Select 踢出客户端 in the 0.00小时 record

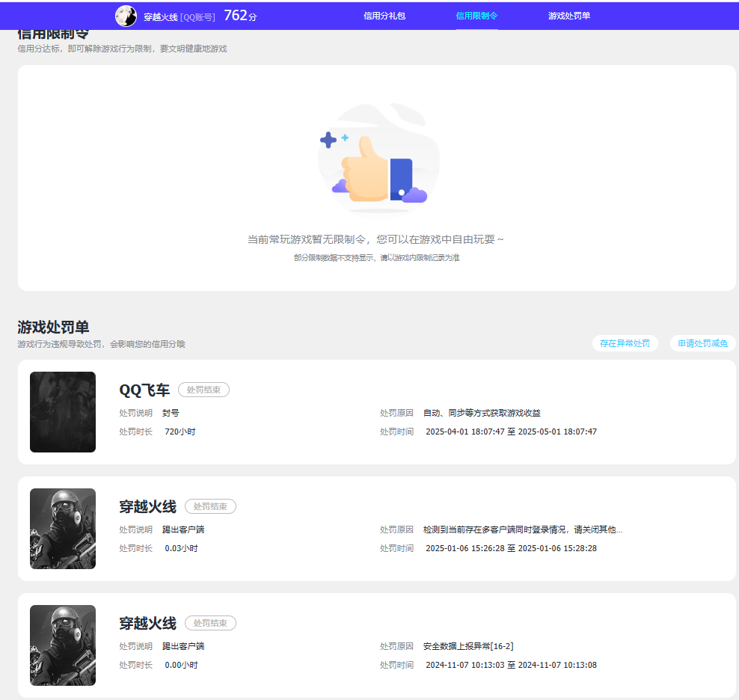click(x=183, y=646)
